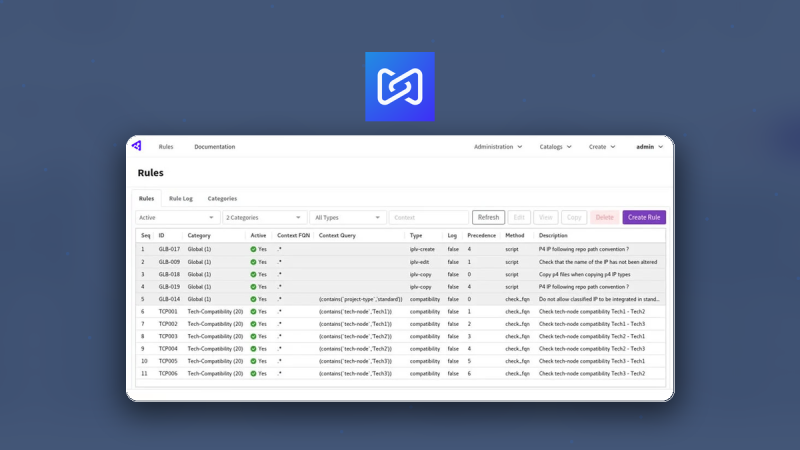Screen dimensions: 800x450
Task: Select the GLB-017 rule ID cell
Action: click(x=169, y=249)
